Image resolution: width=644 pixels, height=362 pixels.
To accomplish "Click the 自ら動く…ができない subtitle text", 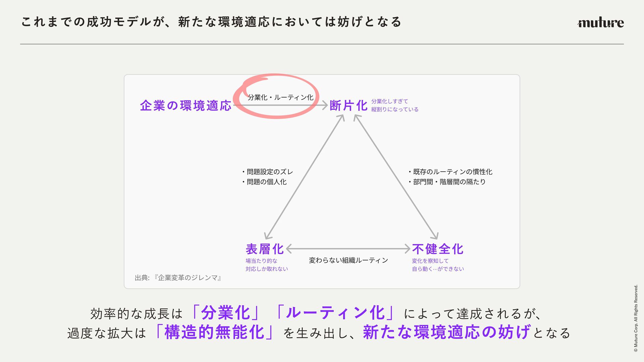I will coord(438,269).
